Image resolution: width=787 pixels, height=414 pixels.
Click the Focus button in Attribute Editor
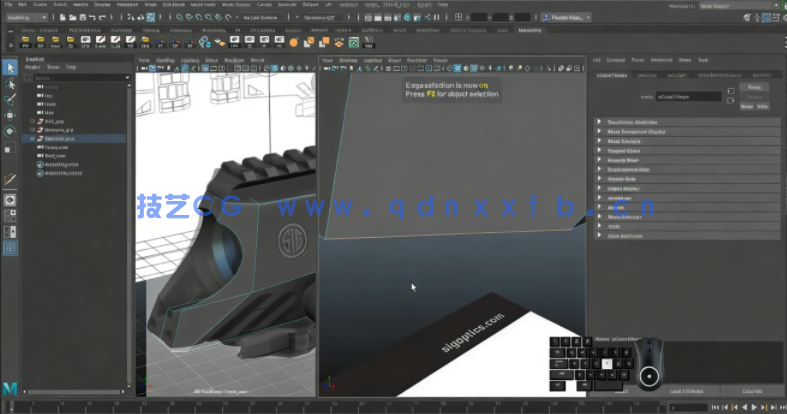754,87
